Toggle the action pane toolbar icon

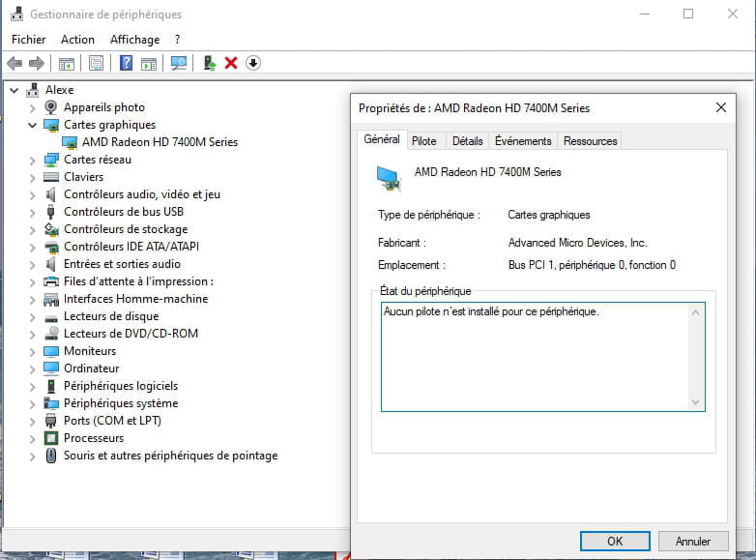click(149, 63)
